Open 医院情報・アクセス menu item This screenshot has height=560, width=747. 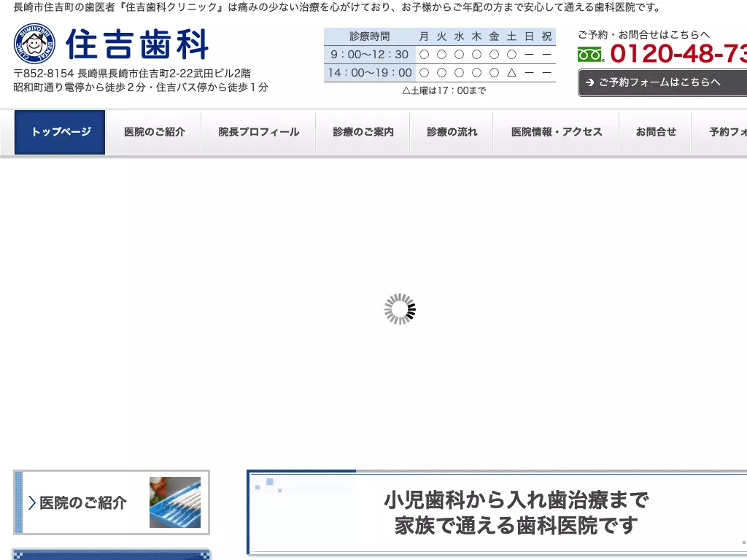(x=557, y=133)
